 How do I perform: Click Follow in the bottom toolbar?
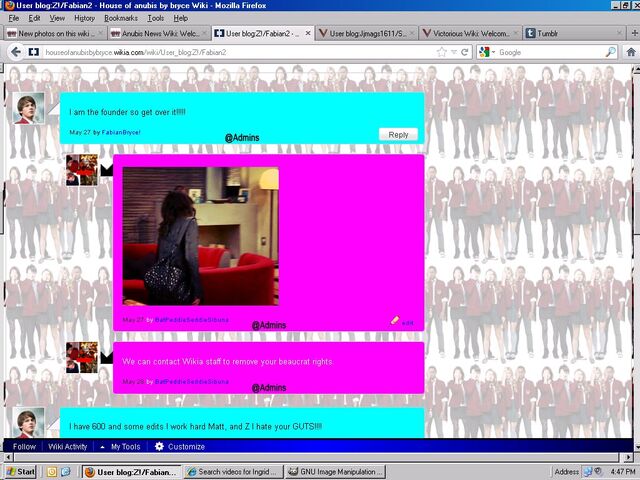[x=24, y=447]
